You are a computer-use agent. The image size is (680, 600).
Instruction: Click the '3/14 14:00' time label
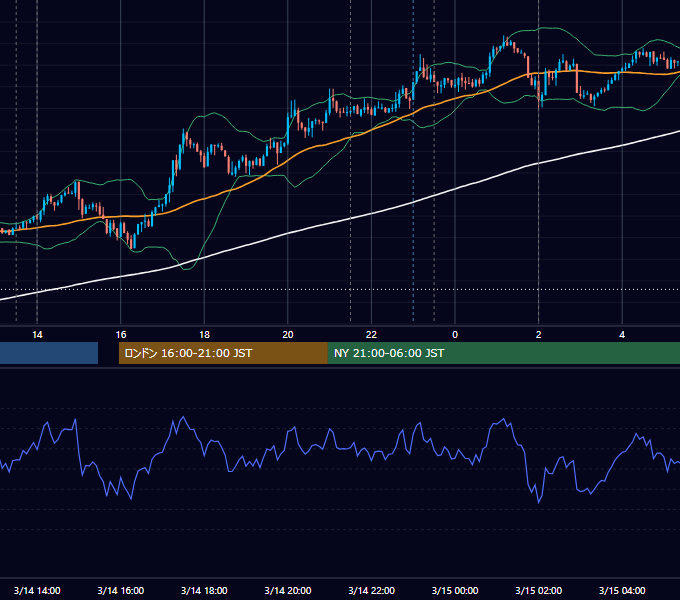tap(37, 590)
